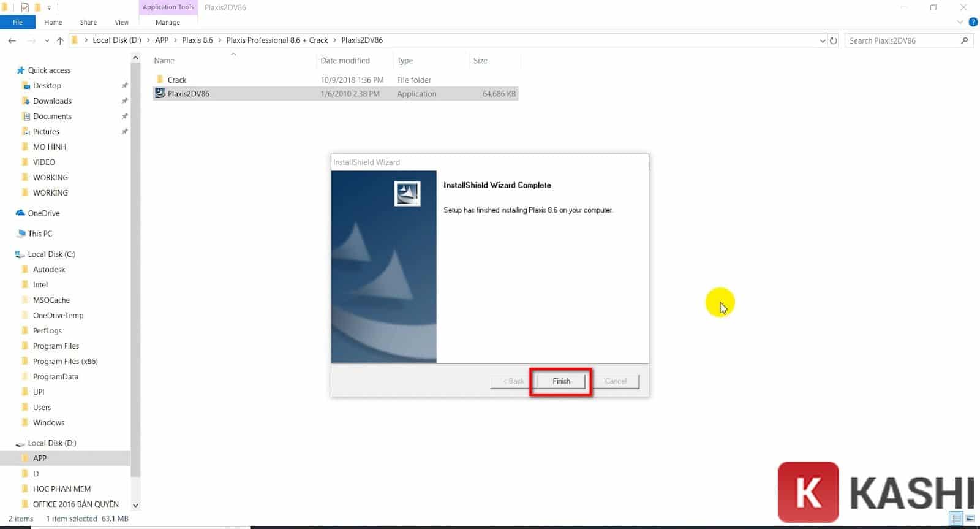Open the Manage tab under Application Tools
980x529 pixels.
coord(167,22)
